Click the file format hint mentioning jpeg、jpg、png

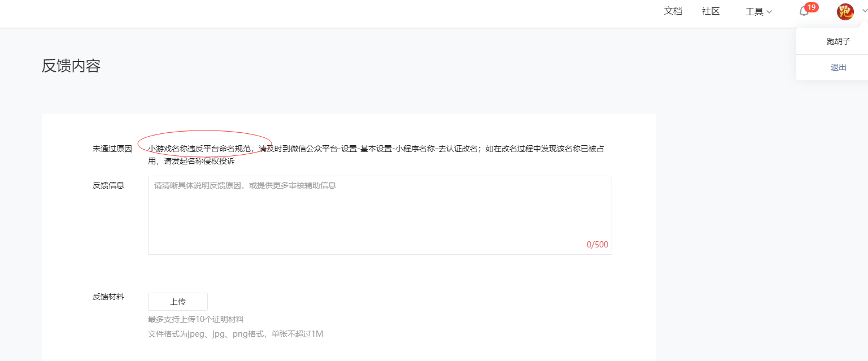pyautogui.click(x=235, y=334)
